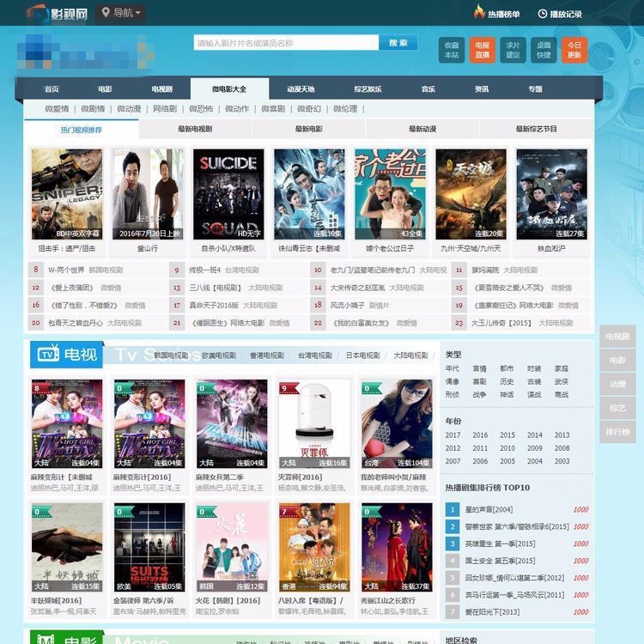Open Suits 金装律师 poster thumbnail
The width and height of the screenshot is (644, 644).
pos(149,547)
